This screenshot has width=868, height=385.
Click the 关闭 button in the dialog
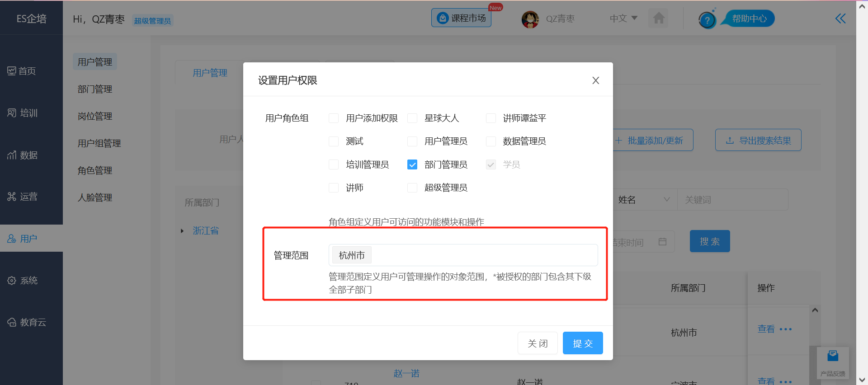(537, 343)
